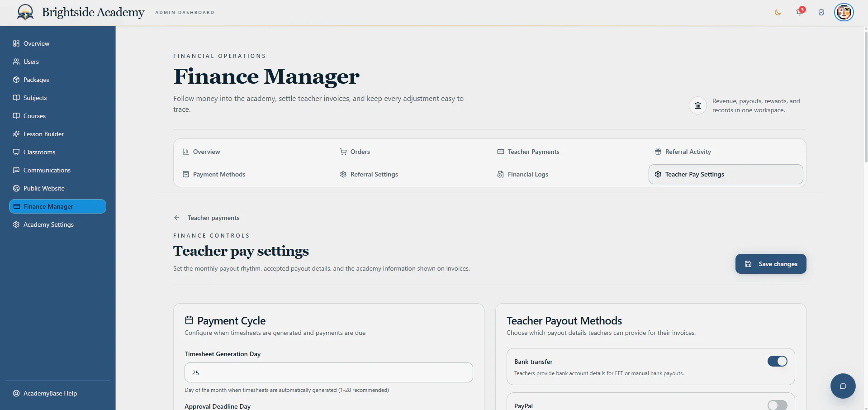Screen dimensions: 868x410
Task: Click the bank building icon near Revenue text
Action: coord(698,105)
